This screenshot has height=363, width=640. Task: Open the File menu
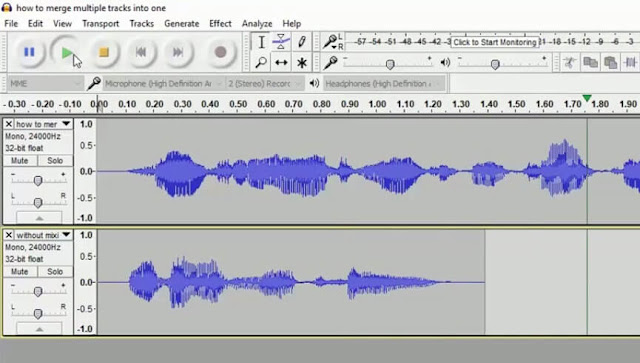[x=11, y=24]
